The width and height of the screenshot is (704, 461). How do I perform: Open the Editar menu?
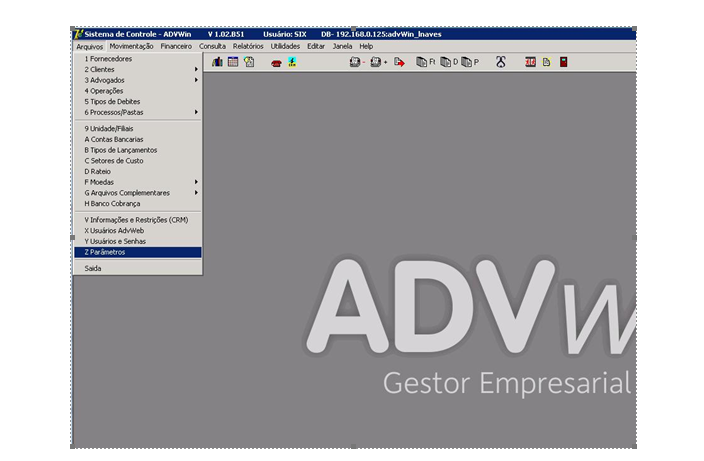tap(316, 46)
